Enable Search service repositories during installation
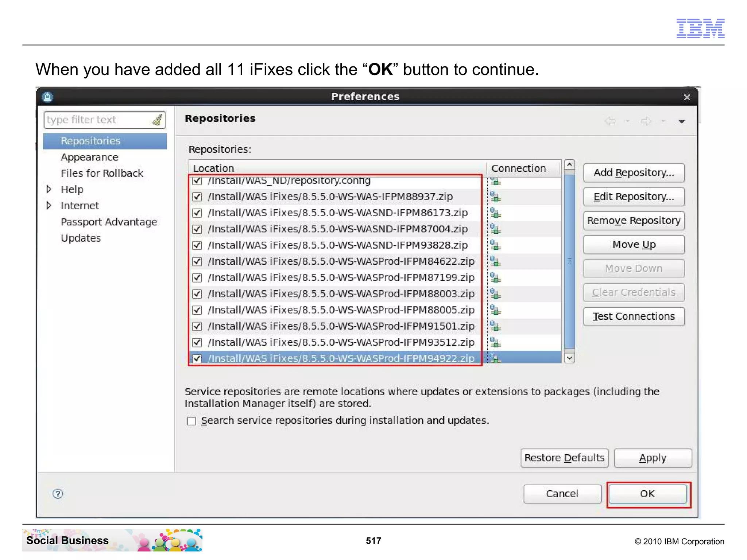Viewport: 747px width, 560px height. click(x=191, y=421)
